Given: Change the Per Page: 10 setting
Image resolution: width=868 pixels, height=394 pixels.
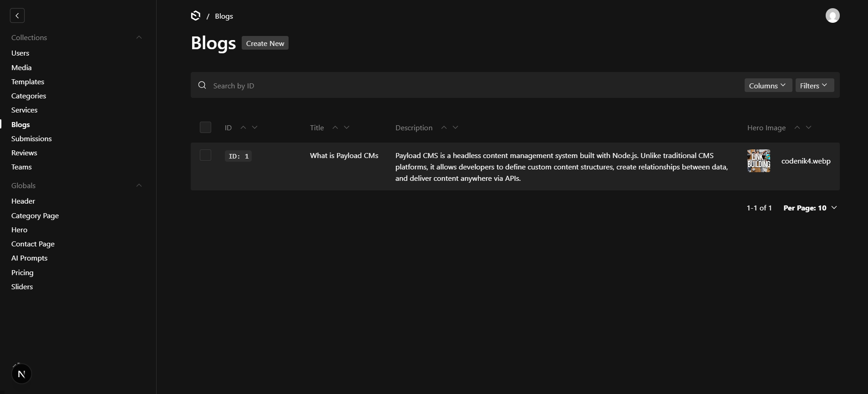Looking at the screenshot, I should pos(809,208).
